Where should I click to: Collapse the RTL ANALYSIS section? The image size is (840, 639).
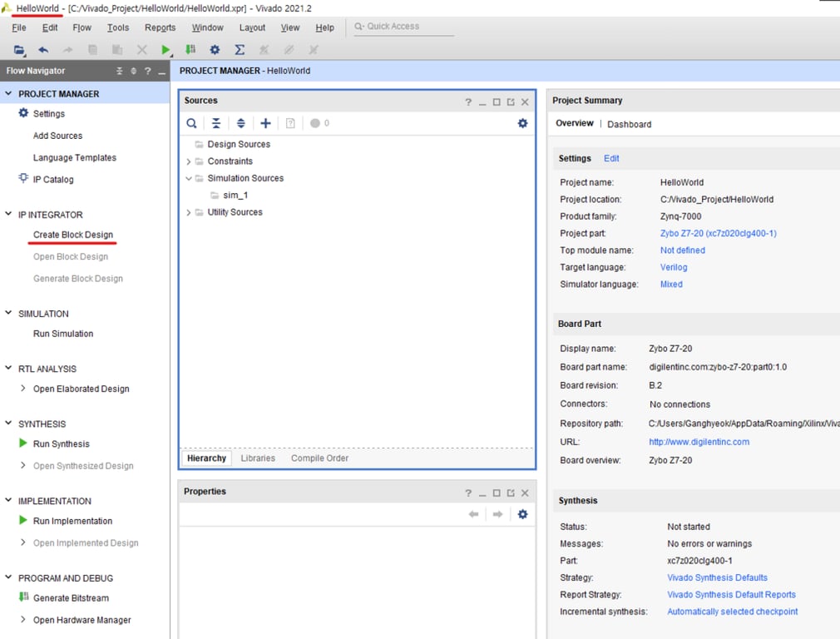[x=8, y=369]
